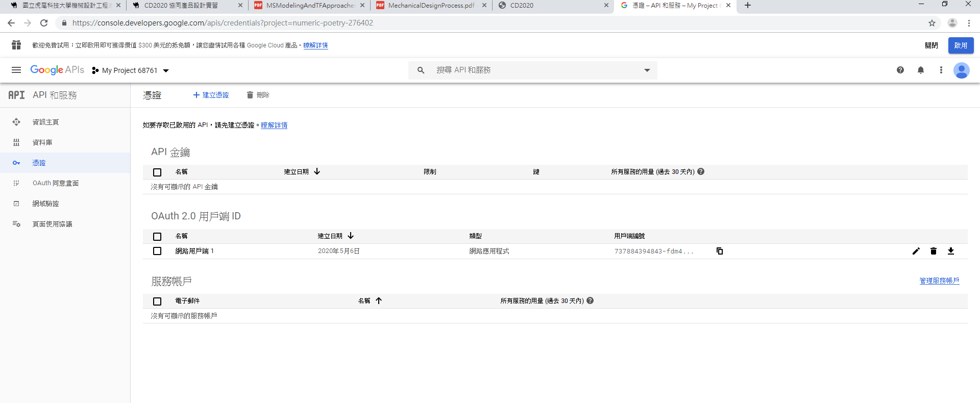Check the 網路用戶端 1 row checkbox
980x403 pixels.
tap(157, 251)
